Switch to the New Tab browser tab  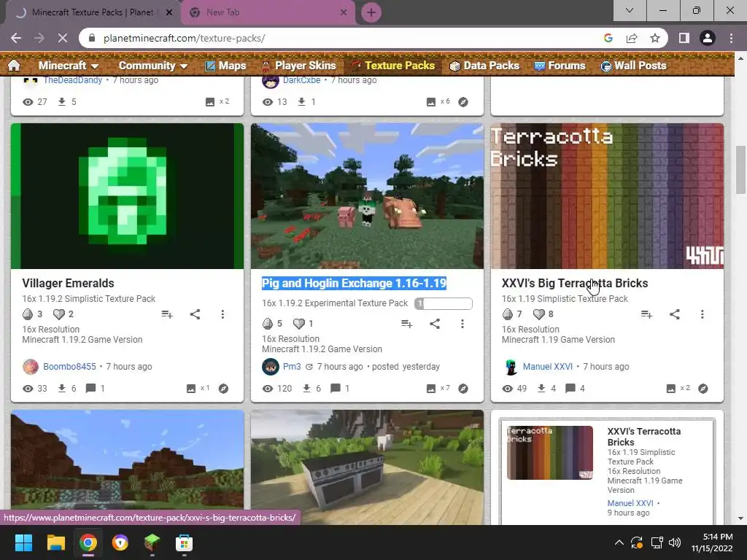pos(268,12)
